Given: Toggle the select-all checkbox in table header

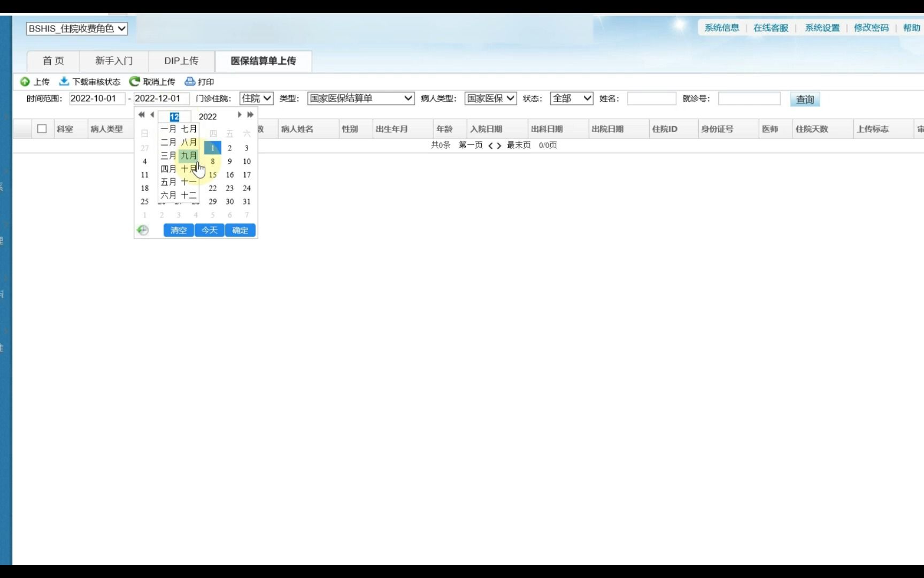Looking at the screenshot, I should pos(42,128).
